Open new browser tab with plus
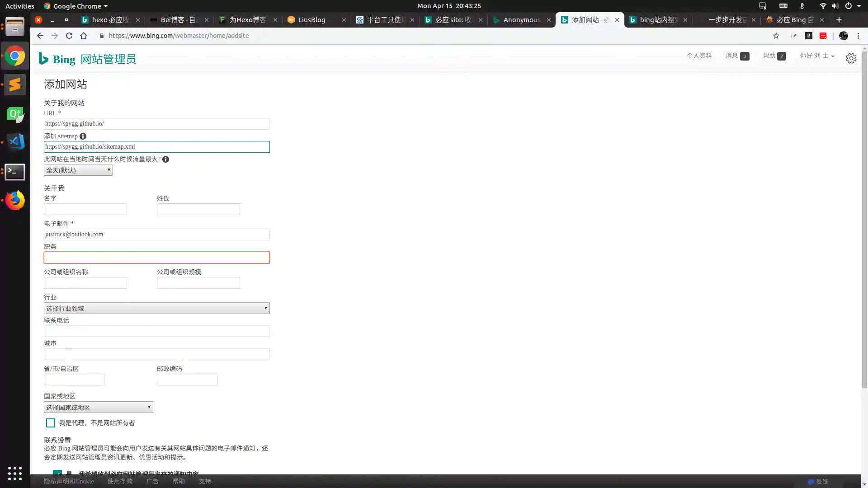This screenshot has width=868, height=488. pos(839,20)
